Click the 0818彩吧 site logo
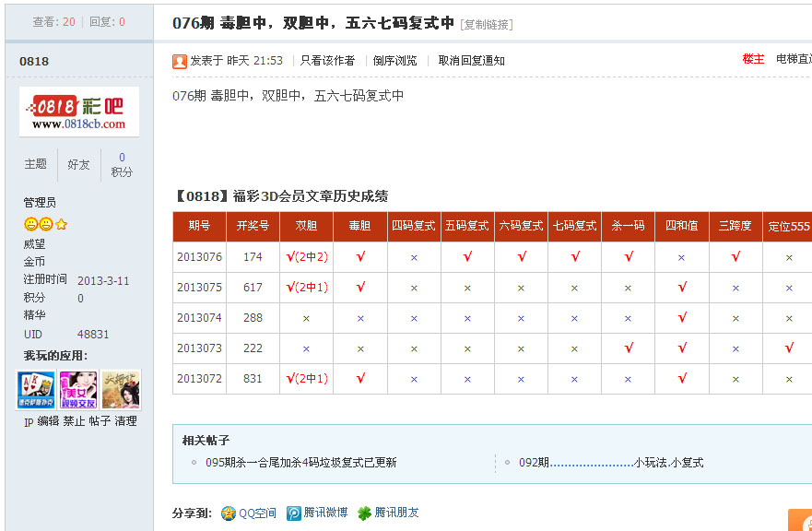The width and height of the screenshot is (812, 531). click(x=78, y=112)
